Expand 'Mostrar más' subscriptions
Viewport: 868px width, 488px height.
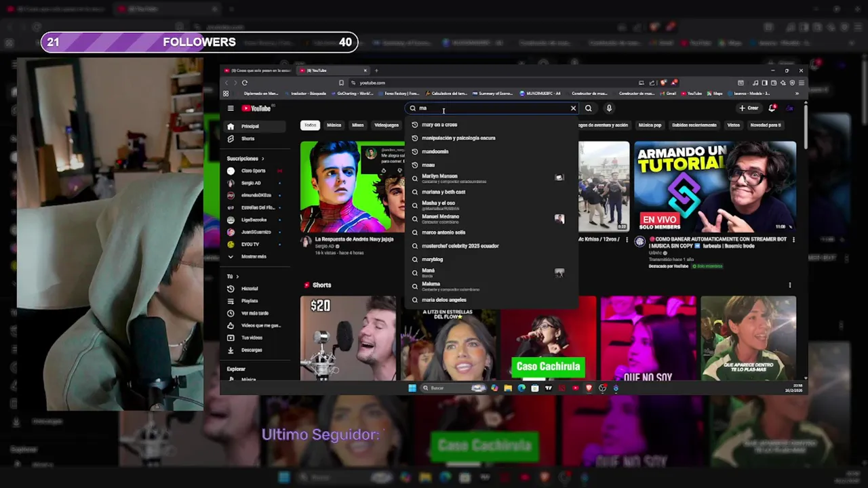[254, 257]
